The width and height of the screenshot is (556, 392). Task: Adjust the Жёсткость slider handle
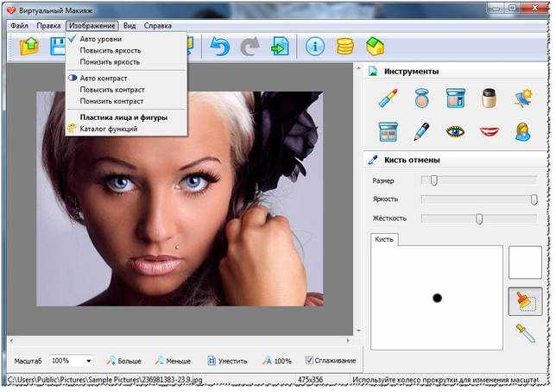pos(479,218)
